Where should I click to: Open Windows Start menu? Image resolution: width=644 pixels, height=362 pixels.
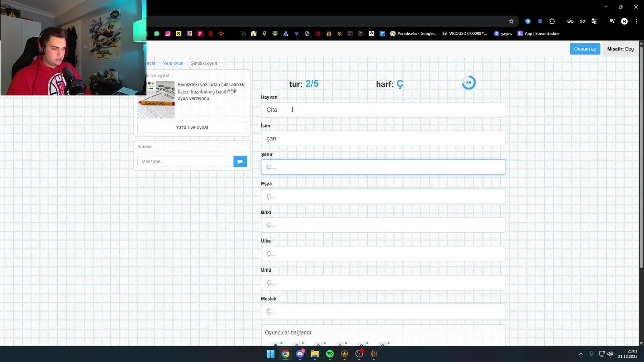pos(270,354)
